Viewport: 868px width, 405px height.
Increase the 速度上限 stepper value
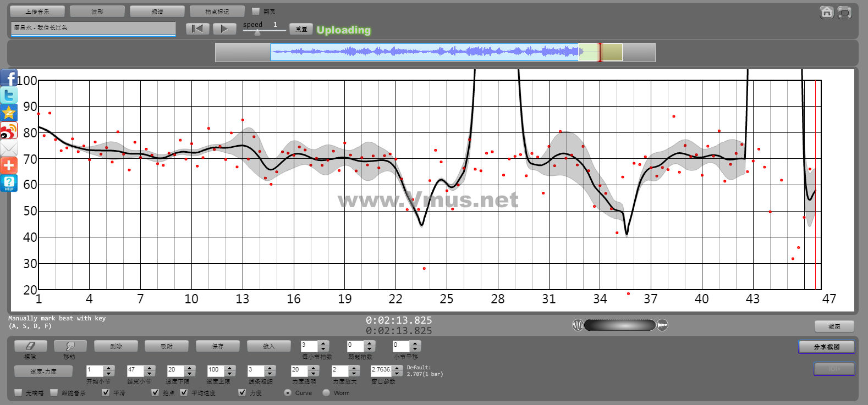[x=230, y=368]
